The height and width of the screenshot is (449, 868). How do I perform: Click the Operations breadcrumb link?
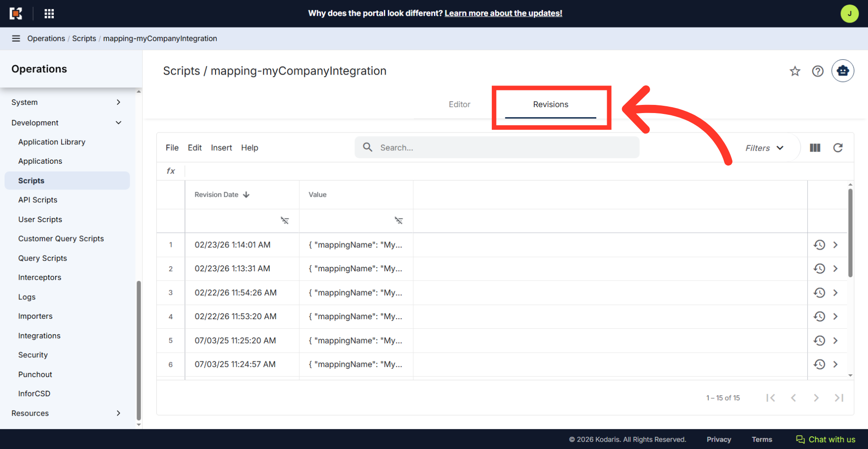coord(46,38)
